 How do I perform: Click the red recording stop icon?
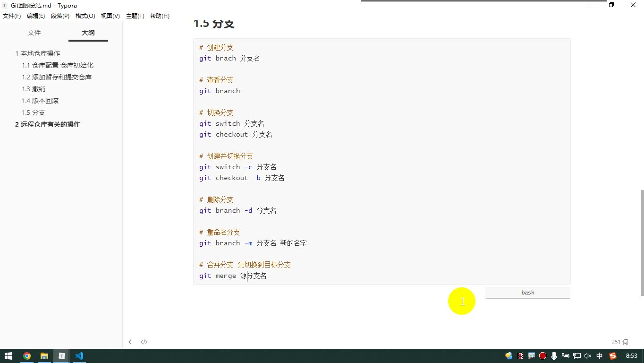click(x=542, y=356)
